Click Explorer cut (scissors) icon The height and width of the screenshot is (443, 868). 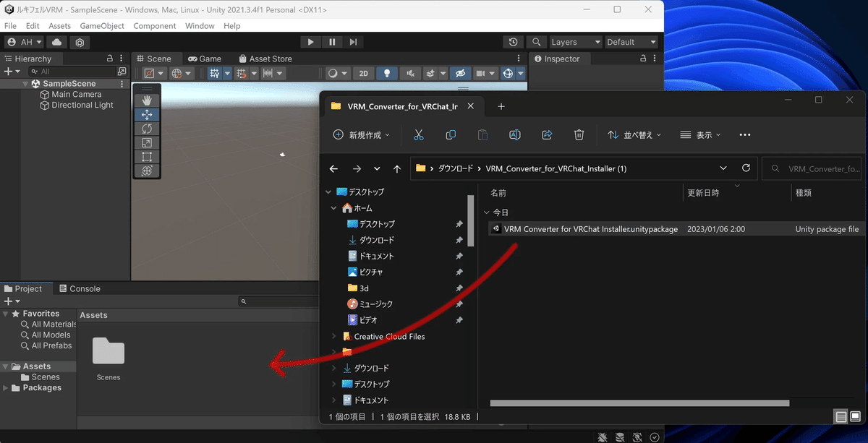419,135
